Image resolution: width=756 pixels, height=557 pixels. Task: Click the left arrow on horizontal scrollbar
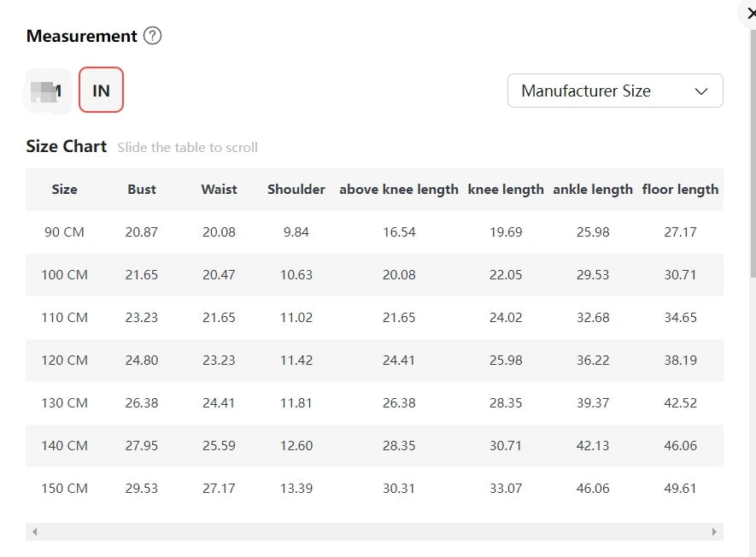point(34,531)
